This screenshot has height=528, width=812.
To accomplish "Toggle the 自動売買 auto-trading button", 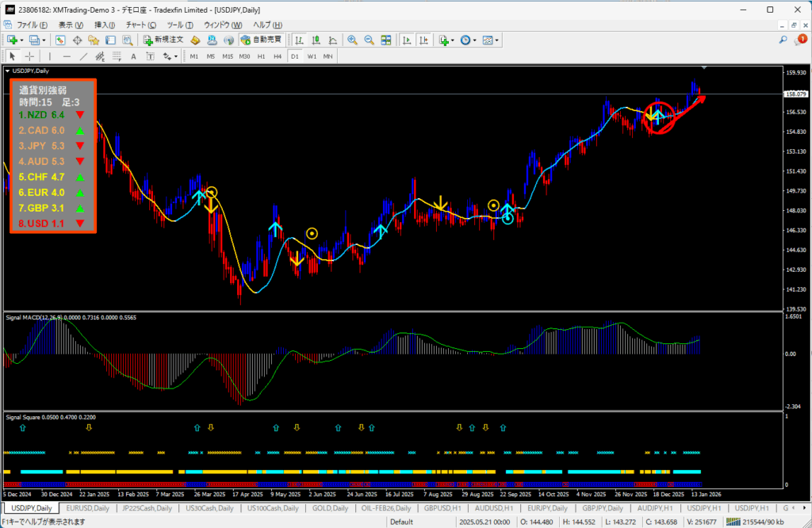I will (x=261, y=40).
